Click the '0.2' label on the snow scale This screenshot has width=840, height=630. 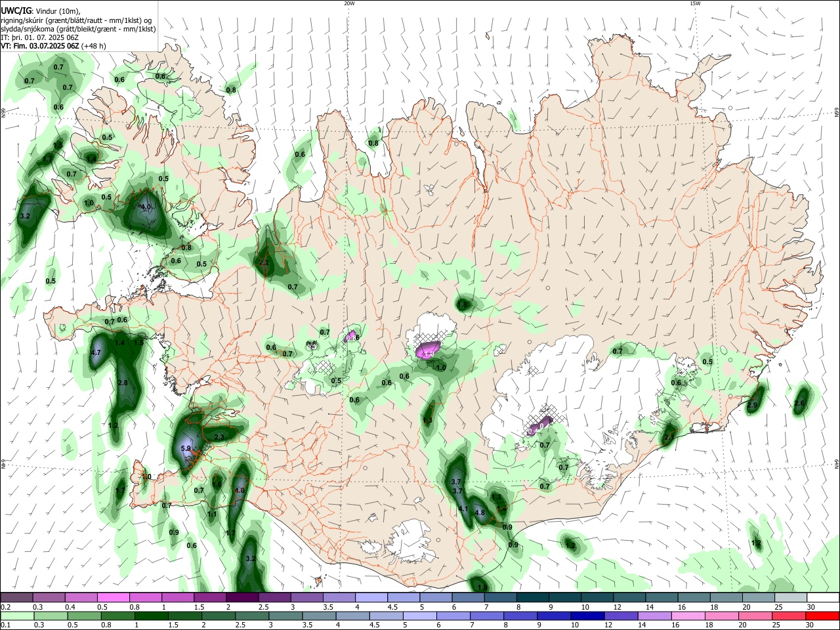(x=5, y=607)
